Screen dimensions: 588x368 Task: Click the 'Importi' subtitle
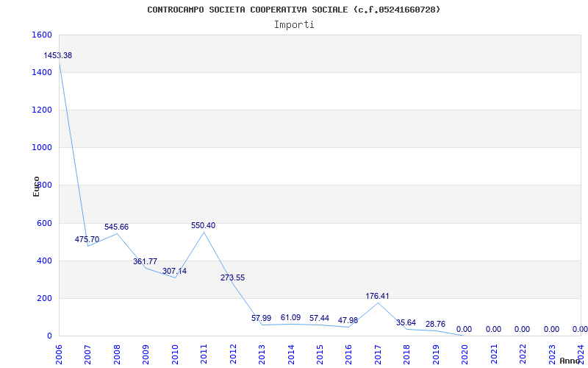coord(294,25)
